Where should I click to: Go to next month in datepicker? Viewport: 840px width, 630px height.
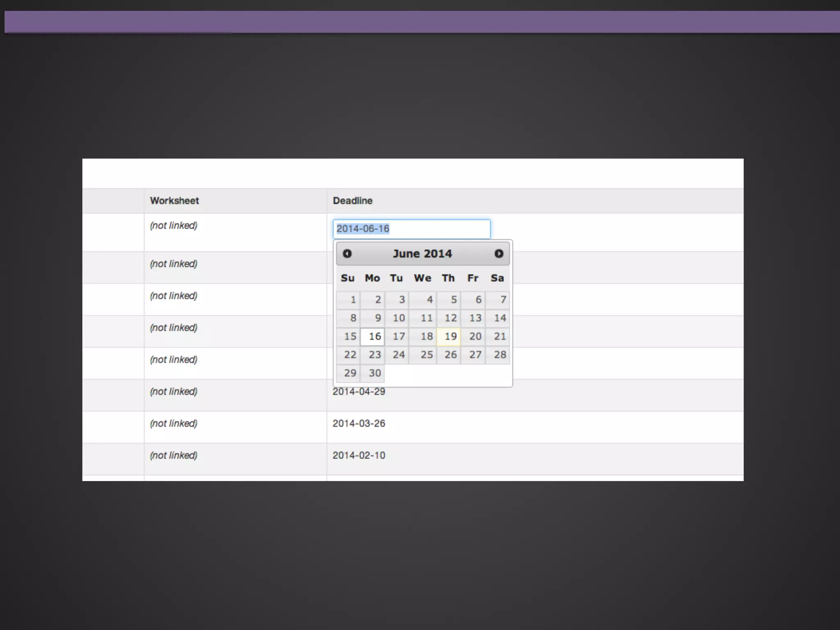click(498, 253)
